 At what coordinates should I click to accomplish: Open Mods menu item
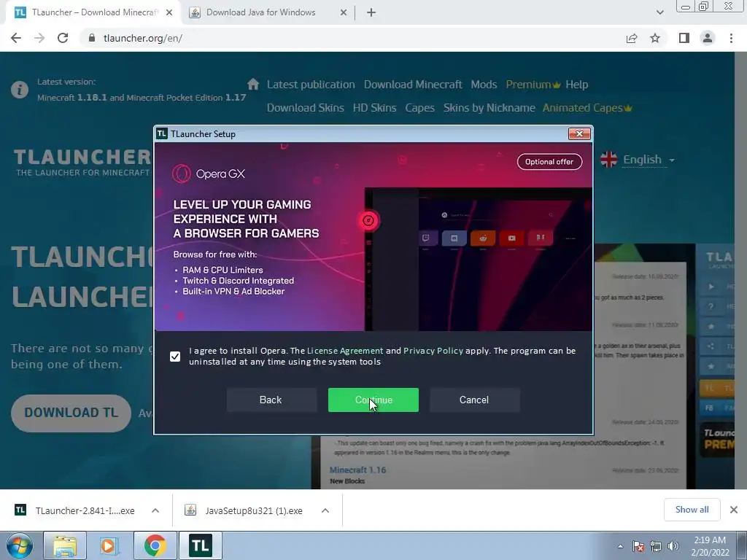coord(484,85)
